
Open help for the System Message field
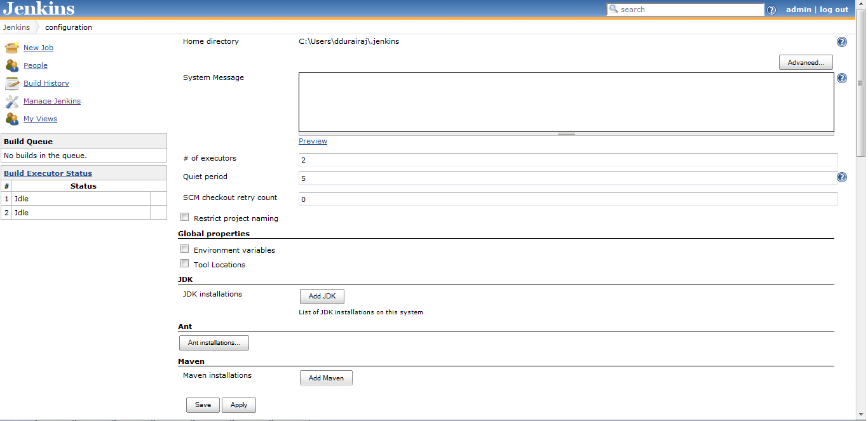(842, 78)
